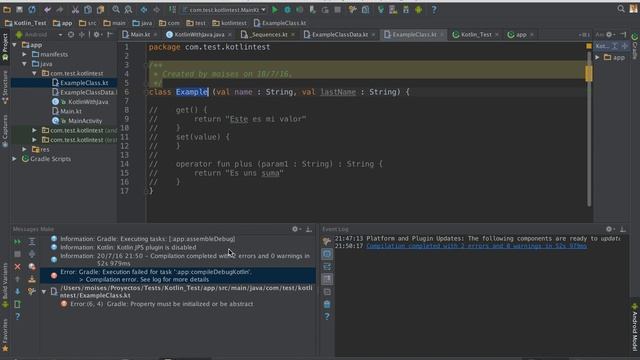640x360 pixels.
Task: Close the ExampleClass.kt editor tab
Action: [442, 35]
